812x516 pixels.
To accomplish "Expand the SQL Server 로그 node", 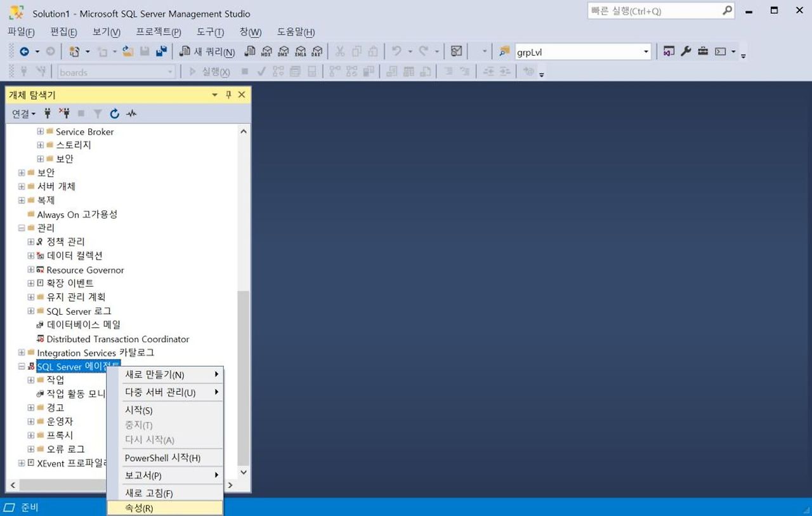I will (x=31, y=311).
